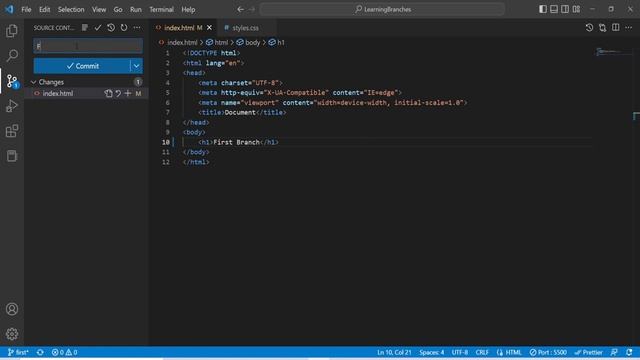Open the Run and Debug view

tap(12, 106)
